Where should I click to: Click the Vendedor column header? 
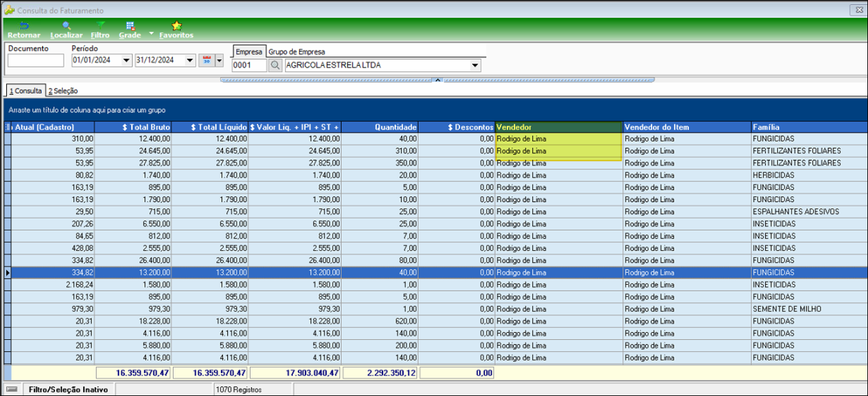(x=559, y=127)
